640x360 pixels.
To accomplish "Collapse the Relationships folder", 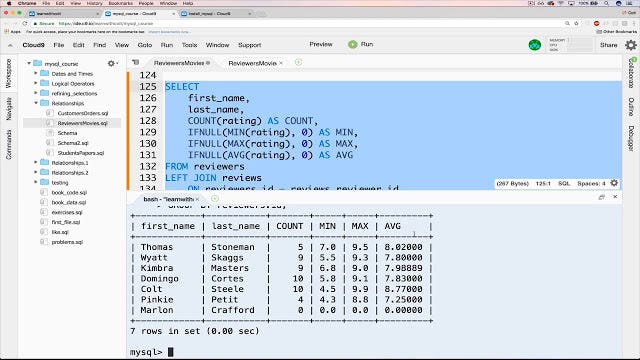I will [36, 103].
